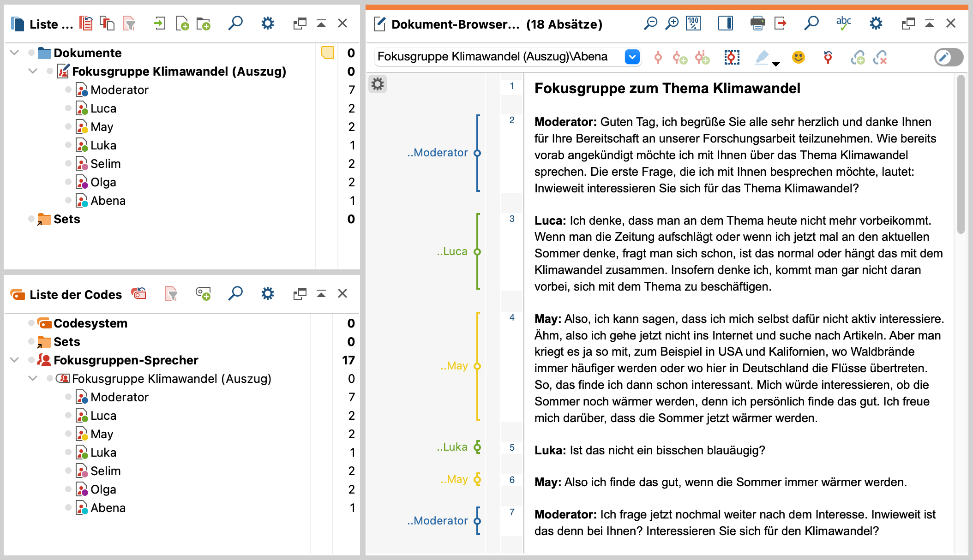
Task: Click the ..Moderator code stripe at paragraph 2
Action: point(478,153)
